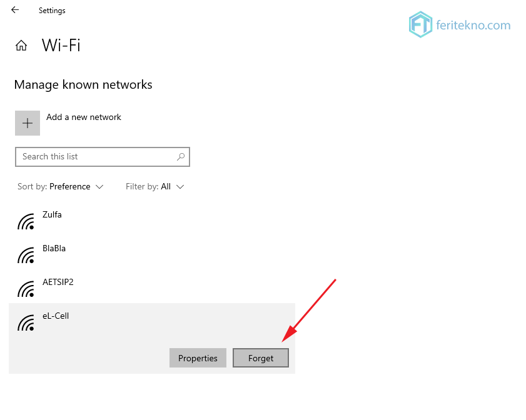526x420 pixels.
Task: Click the search magnifier icon
Action: 181,156
